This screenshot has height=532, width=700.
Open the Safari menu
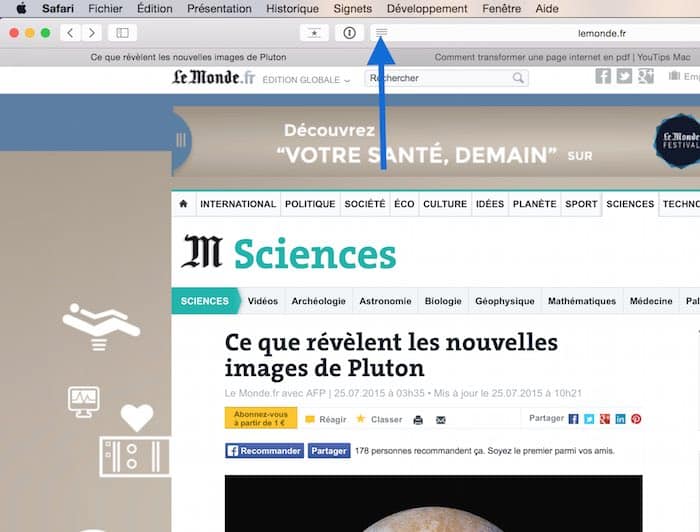pos(58,8)
